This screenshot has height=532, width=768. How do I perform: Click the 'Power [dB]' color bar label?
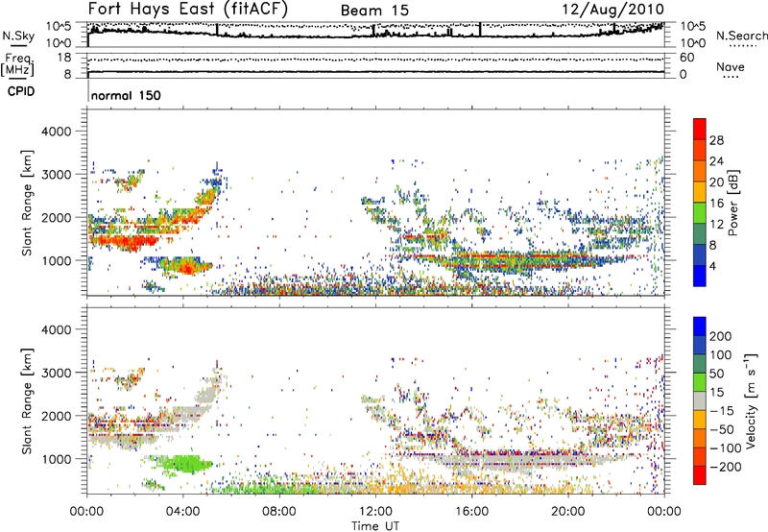tap(733, 203)
